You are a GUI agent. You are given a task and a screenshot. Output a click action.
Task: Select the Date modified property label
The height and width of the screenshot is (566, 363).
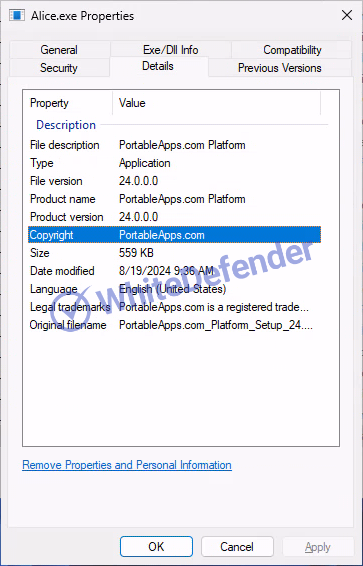tap(62, 271)
